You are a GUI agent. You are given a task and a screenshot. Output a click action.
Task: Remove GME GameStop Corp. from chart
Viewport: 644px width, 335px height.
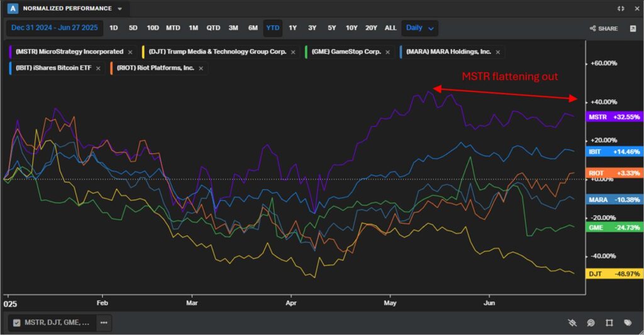point(387,52)
